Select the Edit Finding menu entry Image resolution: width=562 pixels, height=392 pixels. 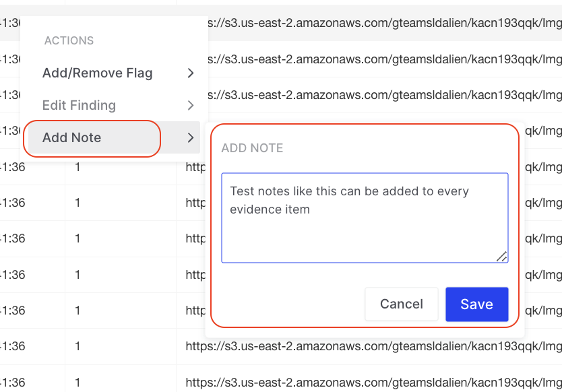(79, 105)
